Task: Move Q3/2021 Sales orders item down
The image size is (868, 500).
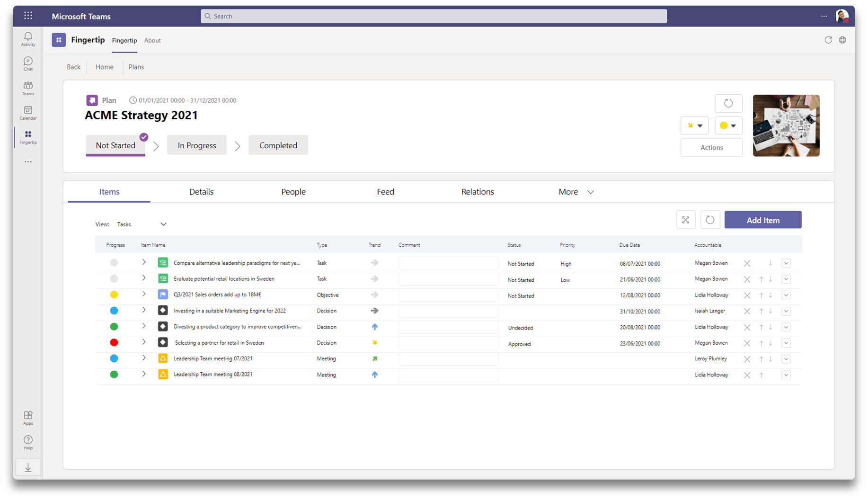Action: pyautogui.click(x=771, y=295)
